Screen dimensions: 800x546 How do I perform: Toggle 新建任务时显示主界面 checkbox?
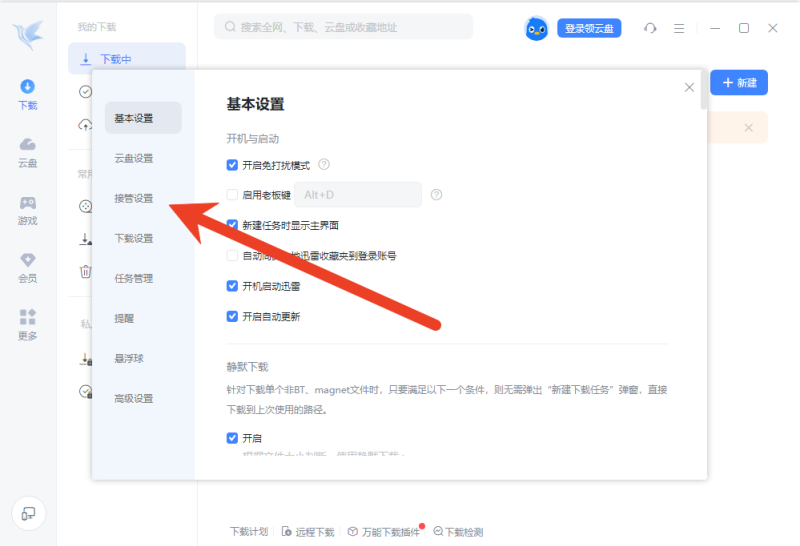pyautogui.click(x=232, y=225)
